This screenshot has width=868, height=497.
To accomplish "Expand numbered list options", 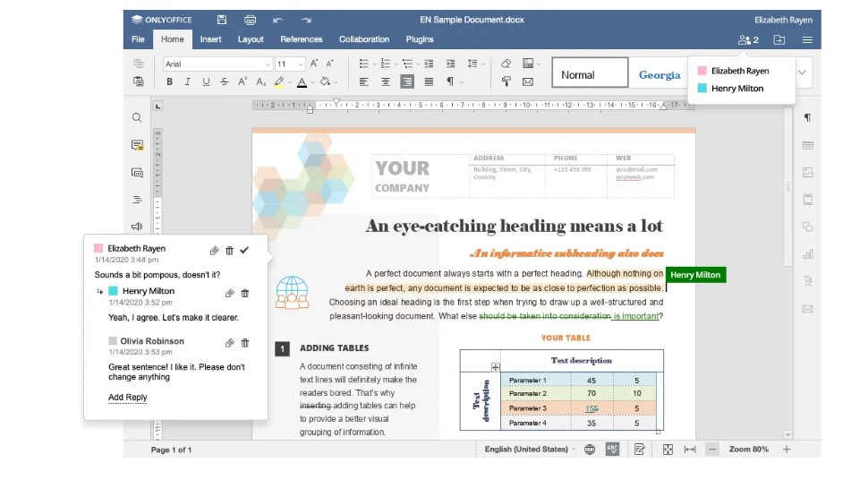I will pyautogui.click(x=396, y=64).
